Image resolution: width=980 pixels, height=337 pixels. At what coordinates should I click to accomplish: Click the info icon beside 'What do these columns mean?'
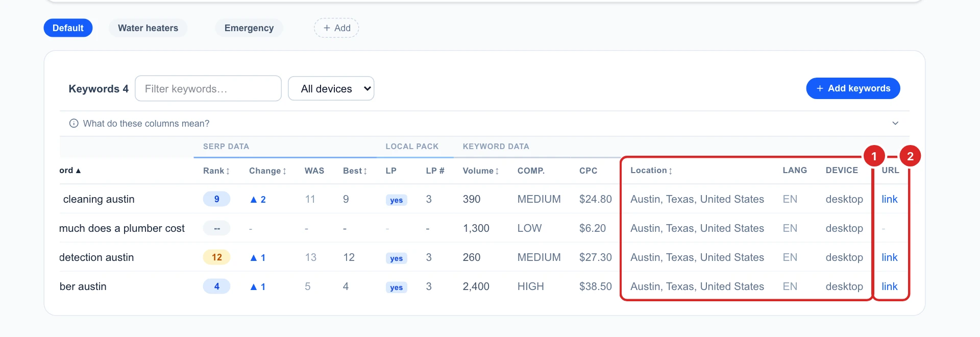point(74,124)
